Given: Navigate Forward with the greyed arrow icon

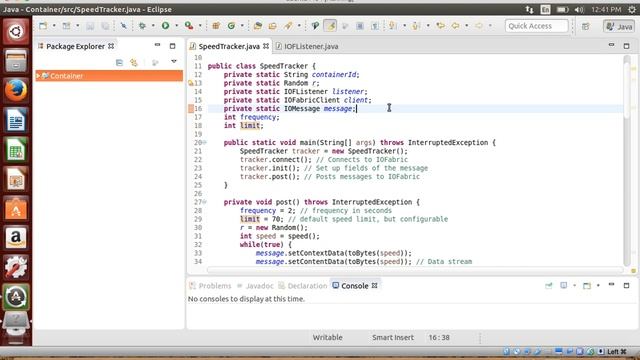Looking at the screenshot, I should coord(479,26).
